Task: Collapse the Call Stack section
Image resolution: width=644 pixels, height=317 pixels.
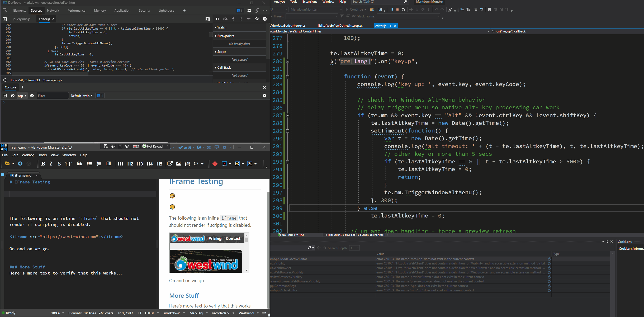Action: coord(223,67)
